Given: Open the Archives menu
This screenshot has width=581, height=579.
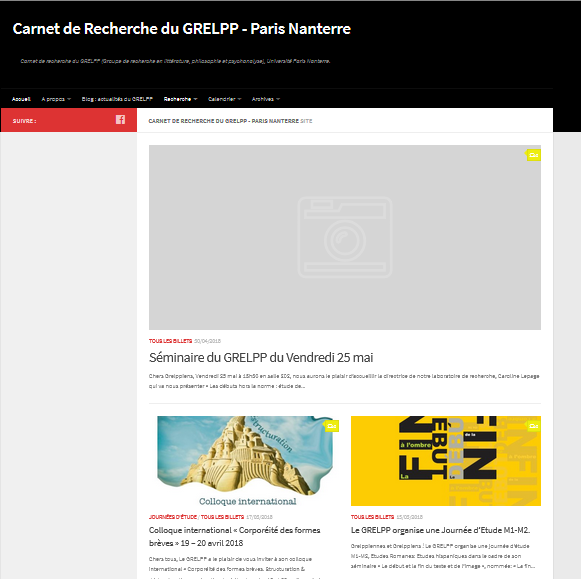Looking at the screenshot, I should [x=263, y=99].
